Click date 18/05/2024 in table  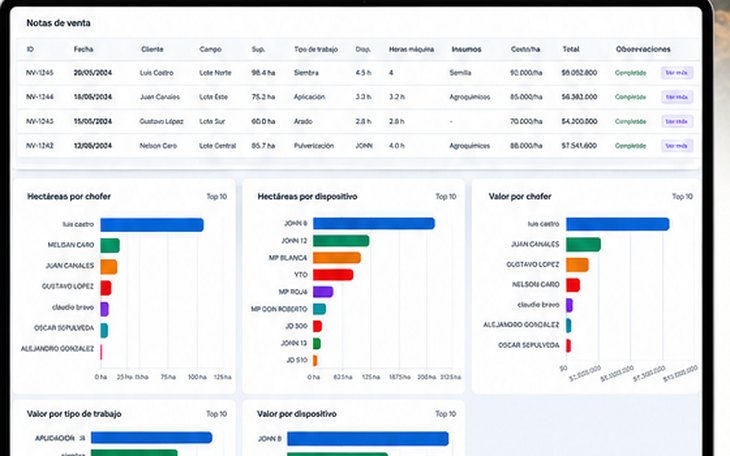click(x=93, y=97)
